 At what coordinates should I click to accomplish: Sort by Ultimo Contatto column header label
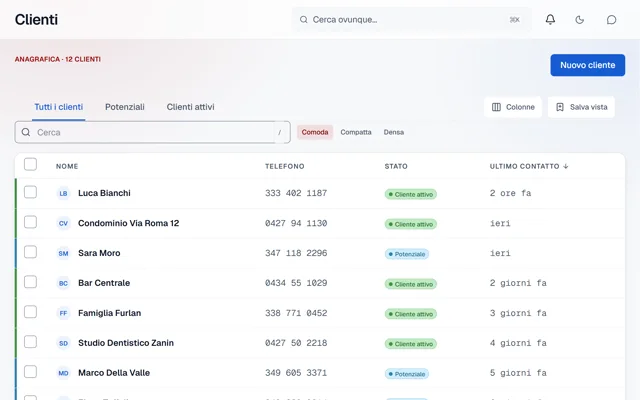[x=524, y=166]
